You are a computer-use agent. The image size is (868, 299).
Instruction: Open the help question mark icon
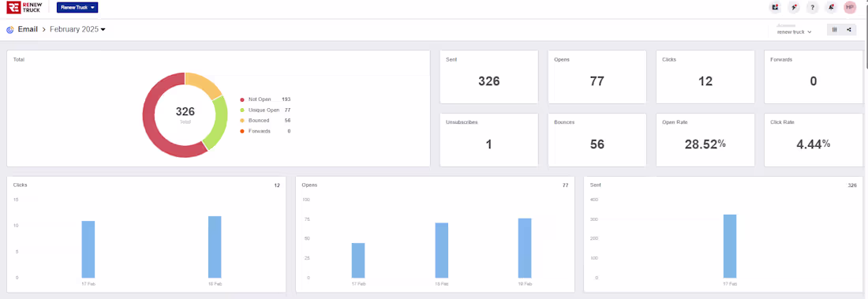(812, 7)
